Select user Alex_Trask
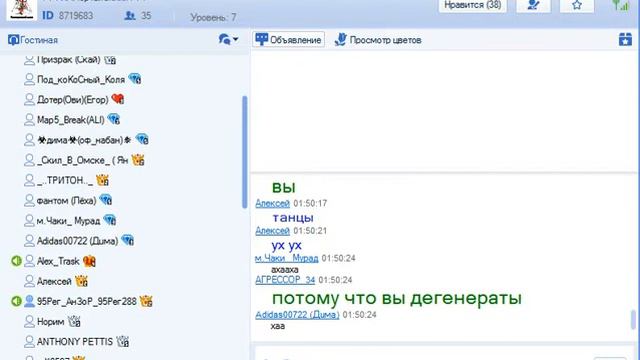Screen dimensions: 640x360 [58, 261]
